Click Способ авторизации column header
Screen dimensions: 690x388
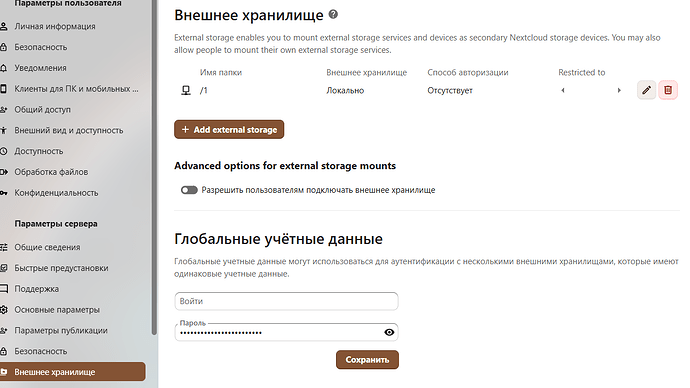point(468,72)
